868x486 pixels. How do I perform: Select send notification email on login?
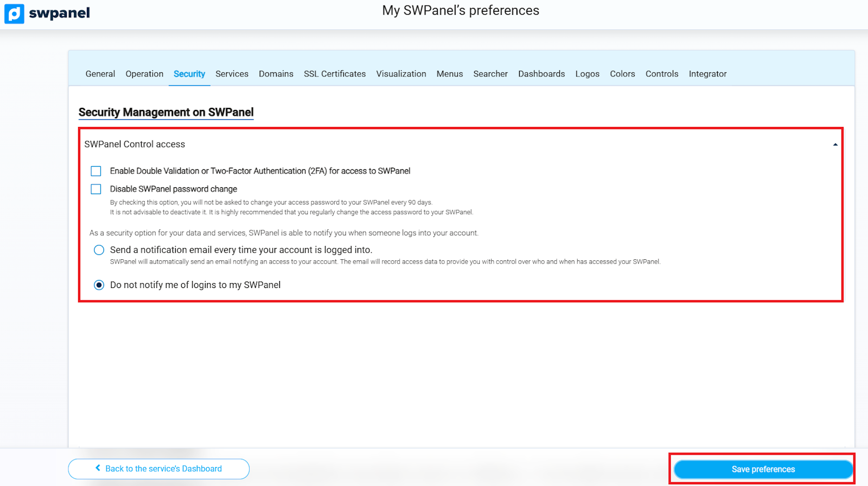click(x=99, y=250)
